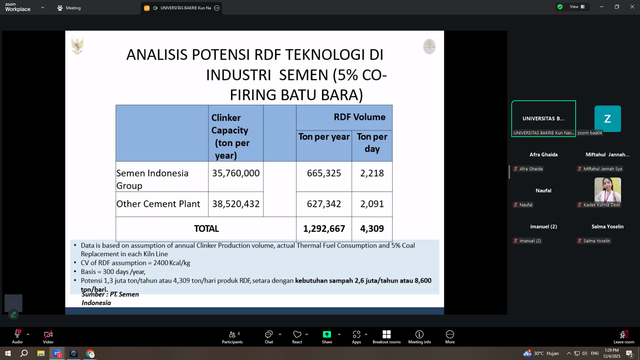Image resolution: width=640 pixels, height=360 pixels.
Task: Open the Zoom Workplace dropdown chevron
Action: click(42, 8)
